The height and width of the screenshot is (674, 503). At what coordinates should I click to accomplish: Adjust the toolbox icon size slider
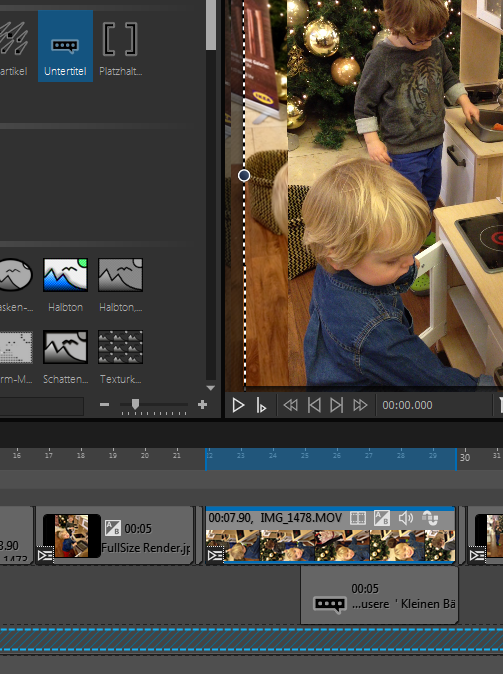click(x=135, y=404)
